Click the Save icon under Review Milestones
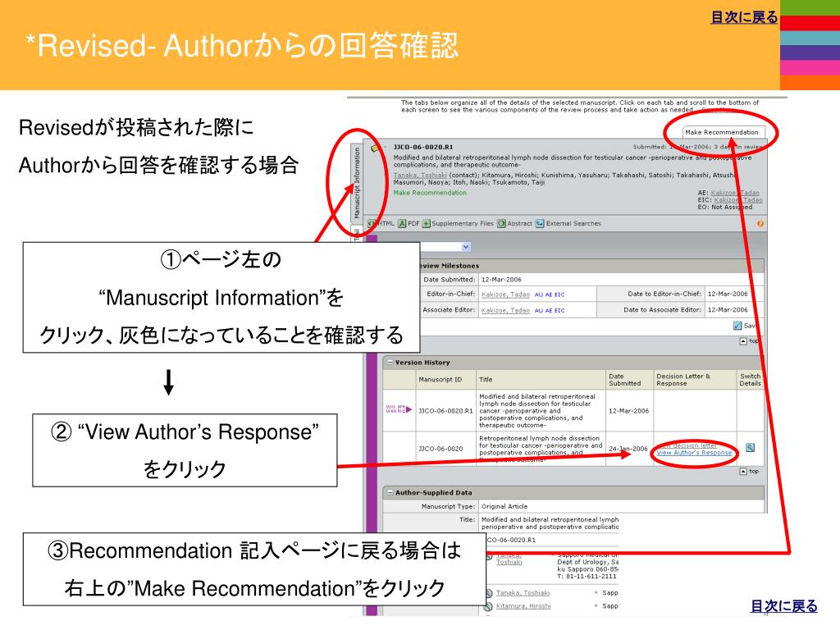The height and width of the screenshot is (630, 840). [737, 326]
